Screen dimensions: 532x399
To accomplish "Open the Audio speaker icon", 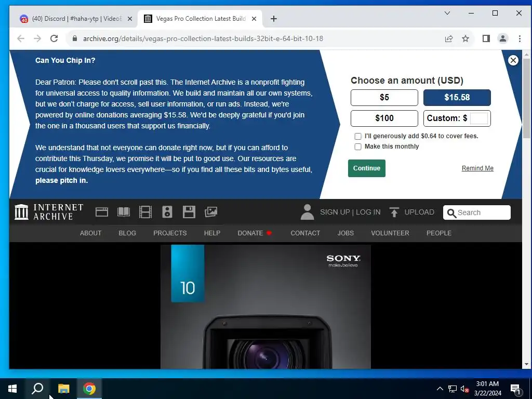I will click(x=167, y=212).
